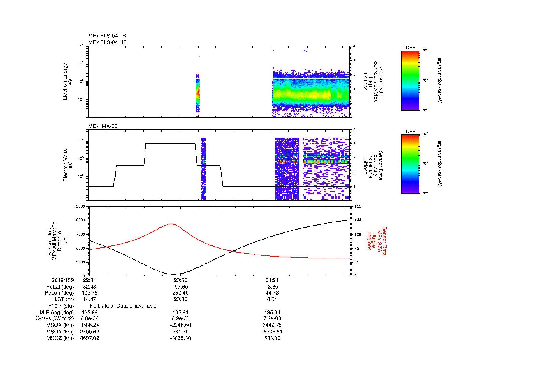Click the '12500' altitude axis tick label
Screen dimensions: 555x392
pyautogui.click(x=79, y=206)
